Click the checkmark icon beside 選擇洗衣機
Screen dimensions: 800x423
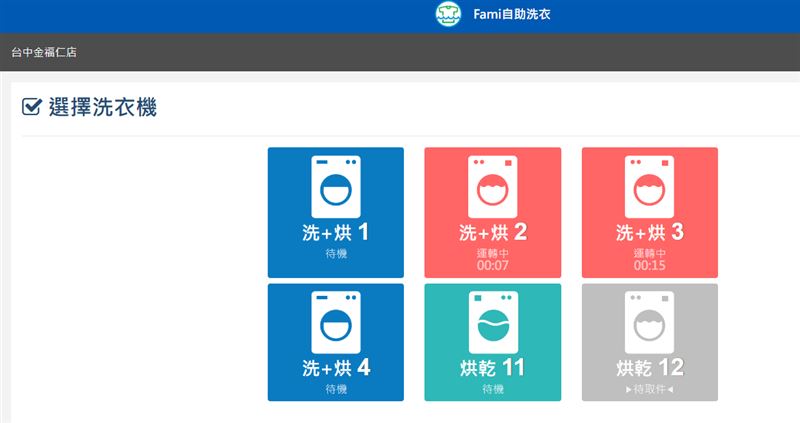pyautogui.click(x=32, y=107)
